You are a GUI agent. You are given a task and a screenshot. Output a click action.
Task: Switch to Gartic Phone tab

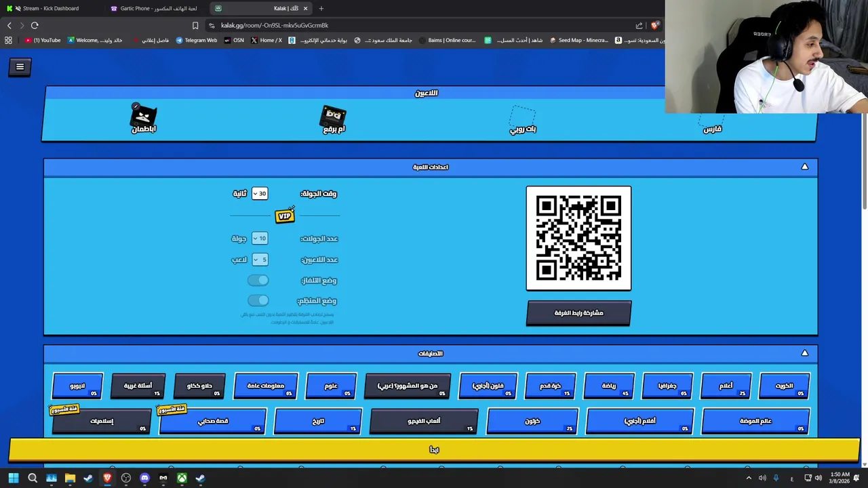pyautogui.click(x=156, y=8)
